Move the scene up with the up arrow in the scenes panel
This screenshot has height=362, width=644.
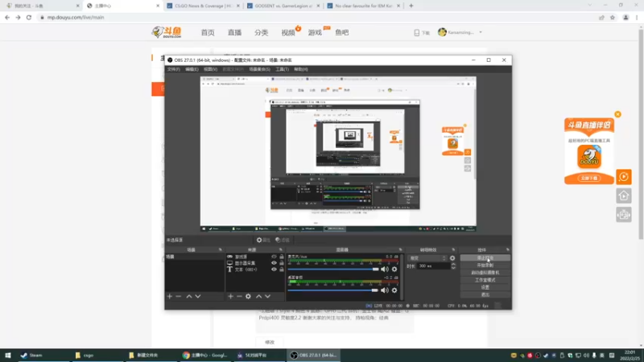189,296
